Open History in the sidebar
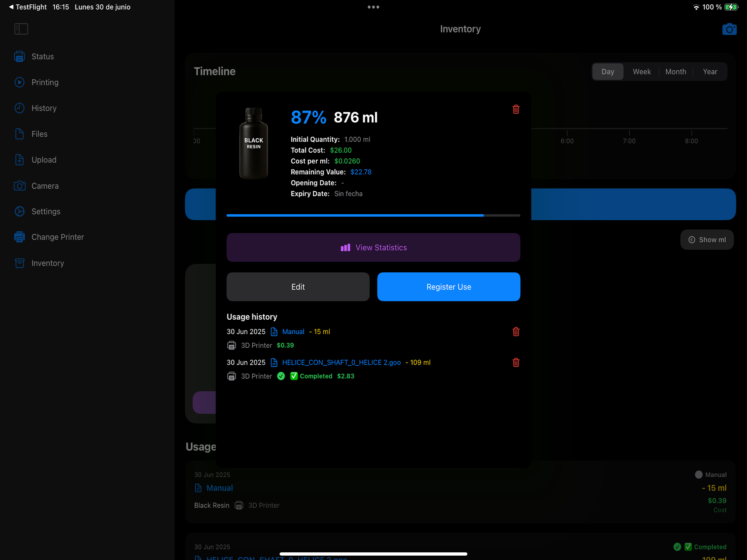 pos(44,108)
